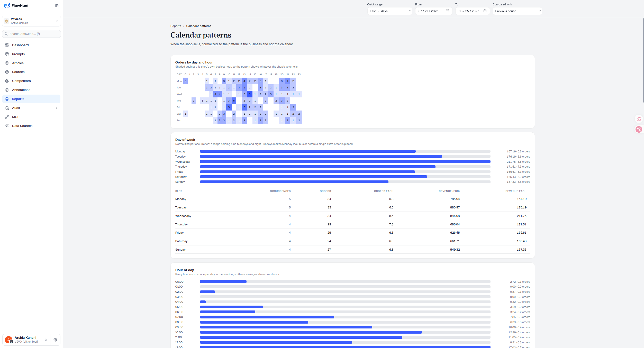Click the Dashboard grid icon

[x=7, y=45]
